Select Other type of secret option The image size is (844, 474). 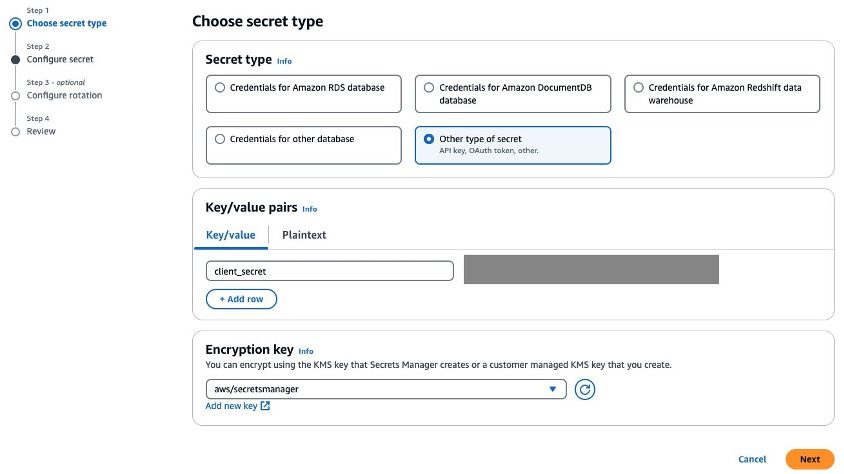click(512, 145)
